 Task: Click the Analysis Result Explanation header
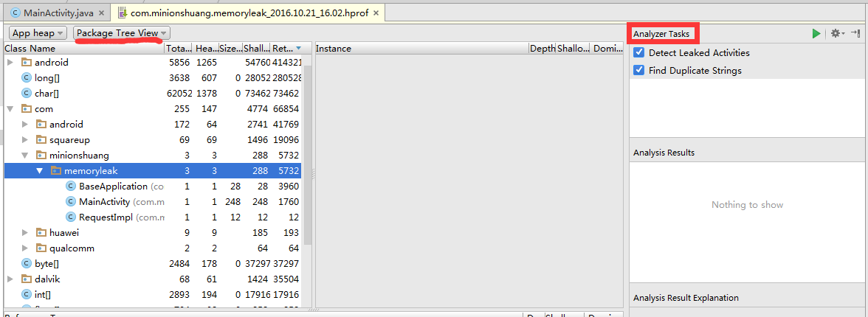686,298
